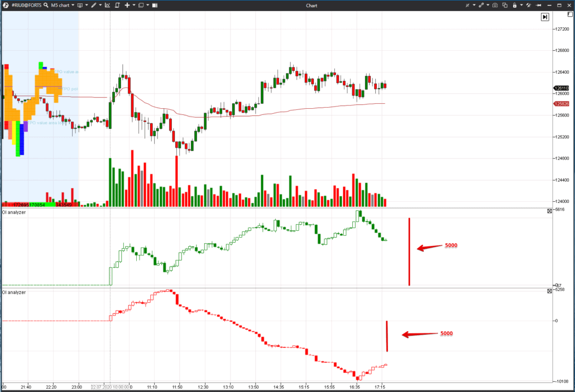The width and height of the screenshot is (575, 392).
Task: Open the dropdown beside the plus icon
Action: (133, 6)
